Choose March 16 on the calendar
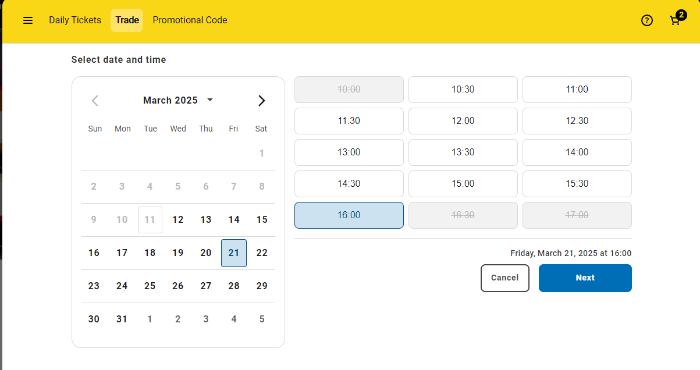This screenshot has height=370, width=700. pyautogui.click(x=94, y=253)
